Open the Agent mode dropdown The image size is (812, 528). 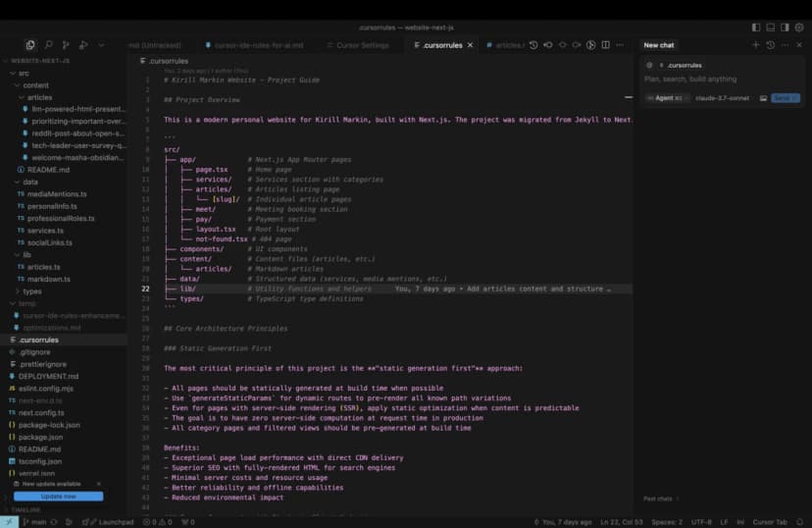tap(666, 98)
